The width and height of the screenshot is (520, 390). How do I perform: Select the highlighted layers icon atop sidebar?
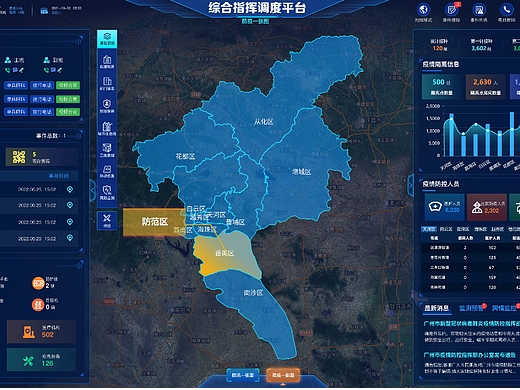tap(107, 39)
